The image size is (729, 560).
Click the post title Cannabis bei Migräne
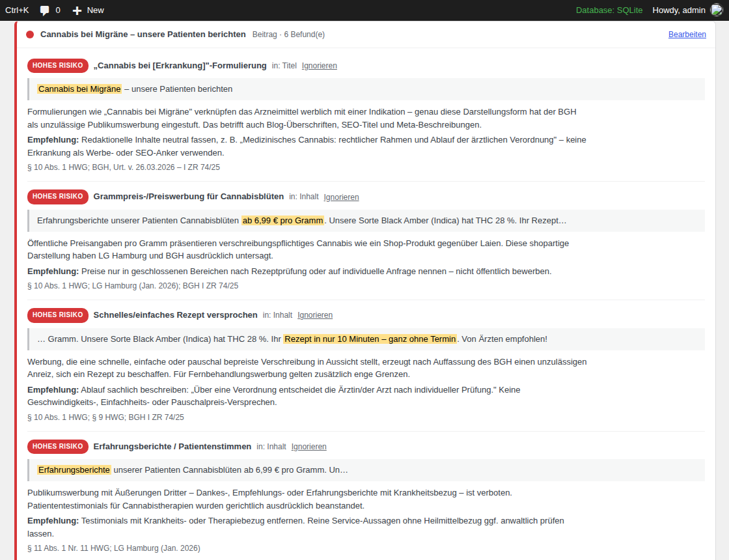(x=143, y=35)
